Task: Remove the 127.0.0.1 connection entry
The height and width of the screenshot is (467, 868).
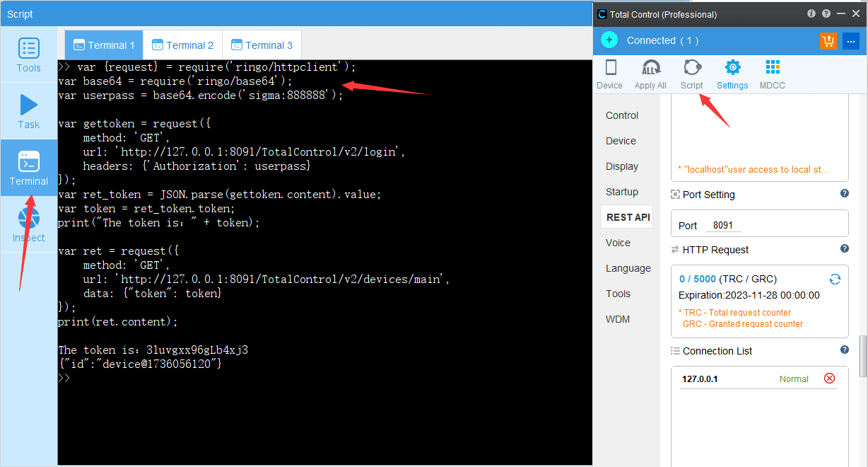Action: (830, 379)
